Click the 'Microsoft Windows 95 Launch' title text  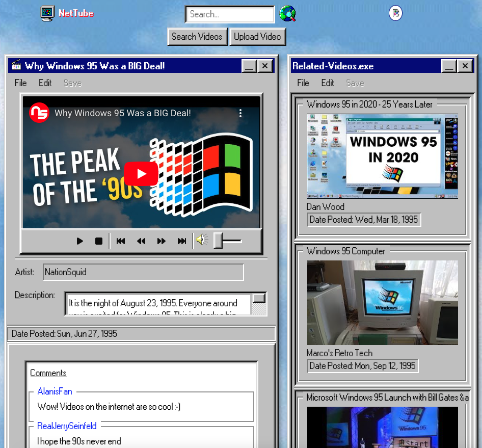coord(387,398)
